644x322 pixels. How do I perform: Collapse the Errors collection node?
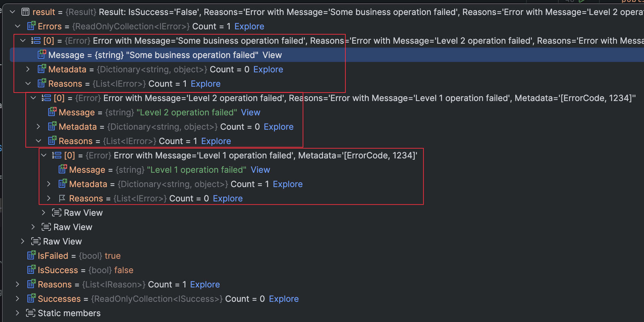18,26
